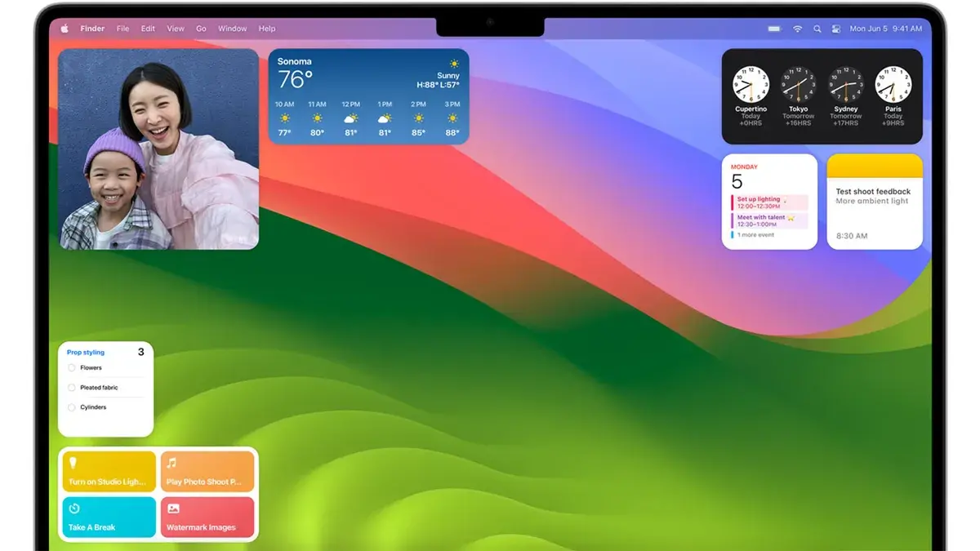Click the sunny weather icon on the Sonoma widget
The height and width of the screenshot is (551, 980).
tap(454, 62)
